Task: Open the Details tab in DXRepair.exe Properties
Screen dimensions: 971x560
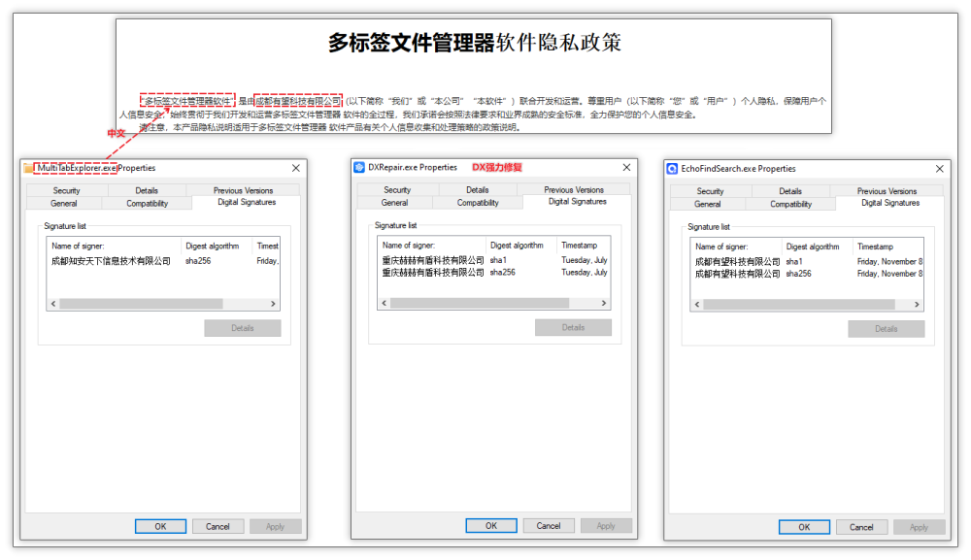Action: [478, 190]
